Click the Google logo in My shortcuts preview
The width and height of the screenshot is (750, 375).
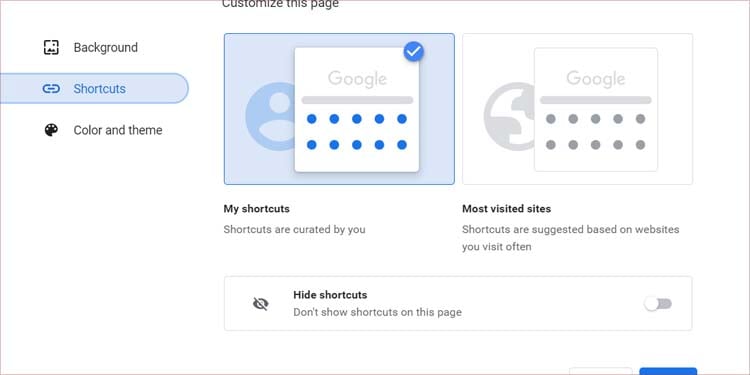click(357, 79)
